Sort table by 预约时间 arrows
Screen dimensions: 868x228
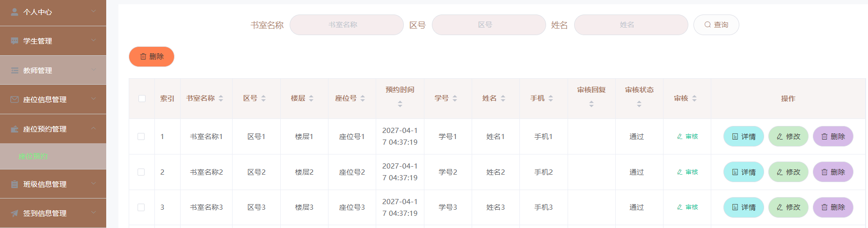(x=400, y=104)
